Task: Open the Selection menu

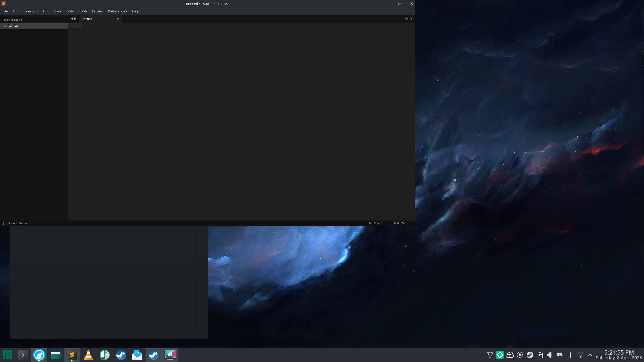Action: [x=31, y=11]
